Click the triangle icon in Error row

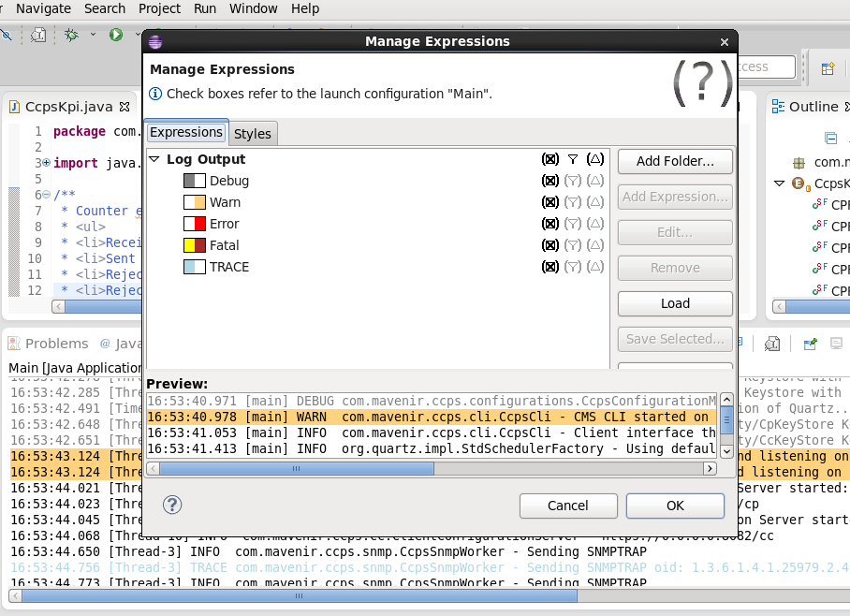point(595,224)
